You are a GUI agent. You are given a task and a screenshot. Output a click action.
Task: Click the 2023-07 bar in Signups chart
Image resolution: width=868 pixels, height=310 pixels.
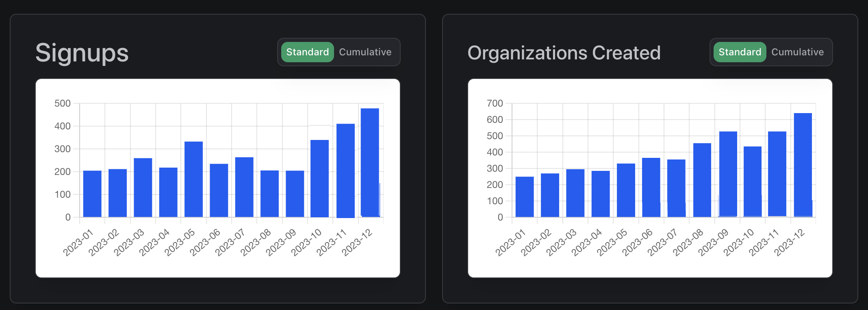(244, 187)
